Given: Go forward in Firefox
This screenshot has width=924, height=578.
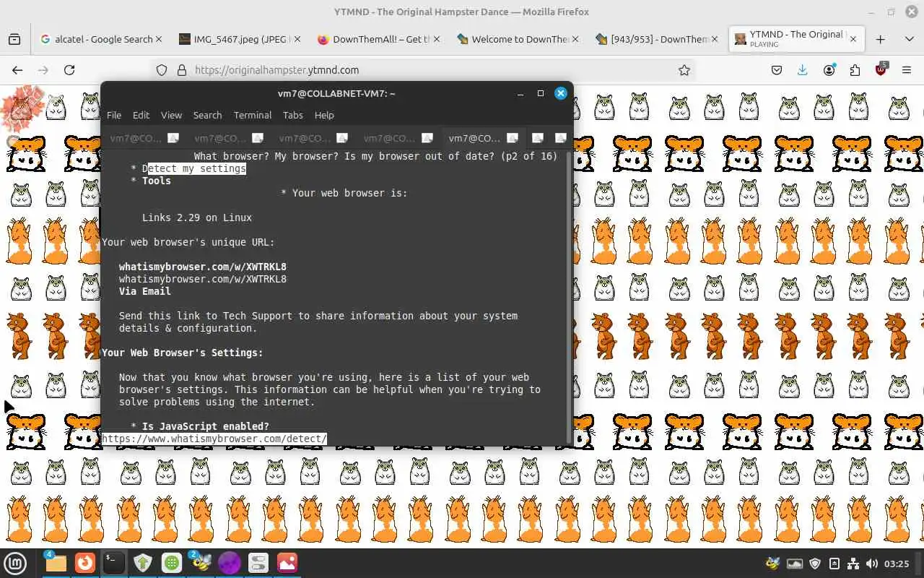Looking at the screenshot, I should (x=43, y=70).
